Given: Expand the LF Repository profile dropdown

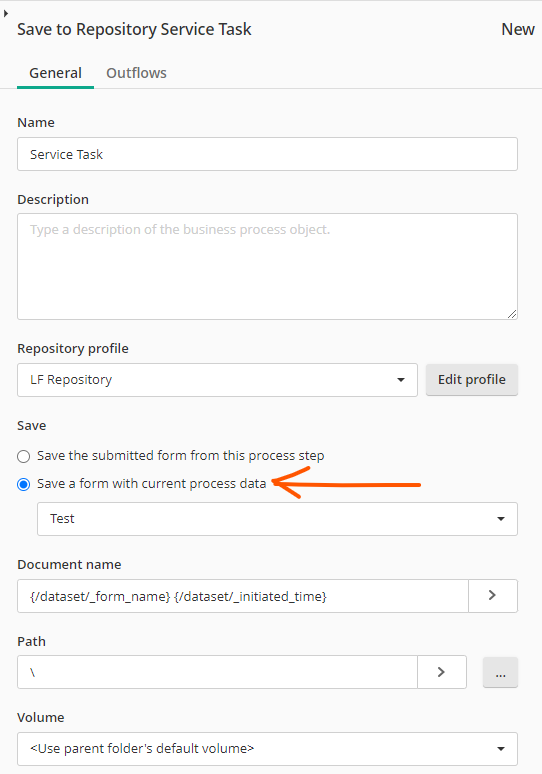Looking at the screenshot, I should point(217,380).
